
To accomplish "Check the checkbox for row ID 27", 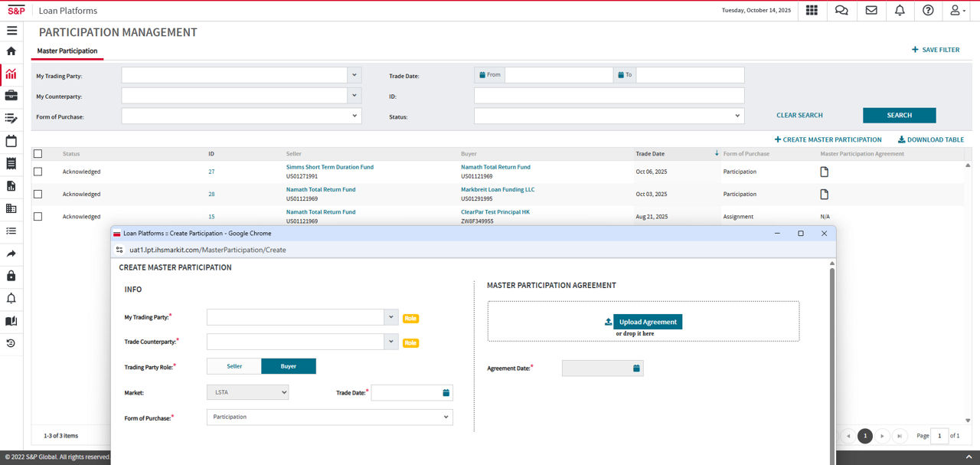I will click(x=38, y=172).
